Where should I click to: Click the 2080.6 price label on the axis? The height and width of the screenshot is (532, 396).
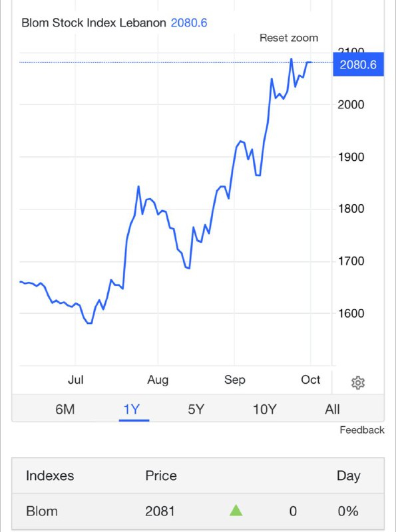point(358,65)
